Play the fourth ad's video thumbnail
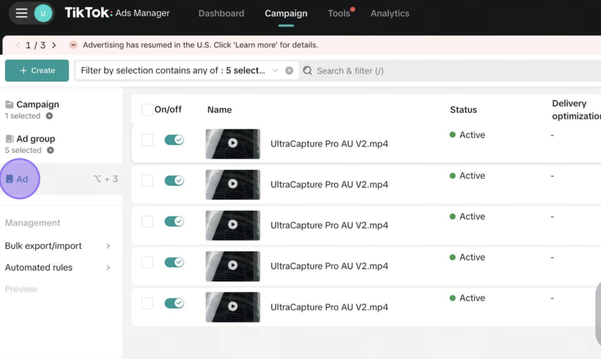601x364 pixels. coord(232,266)
